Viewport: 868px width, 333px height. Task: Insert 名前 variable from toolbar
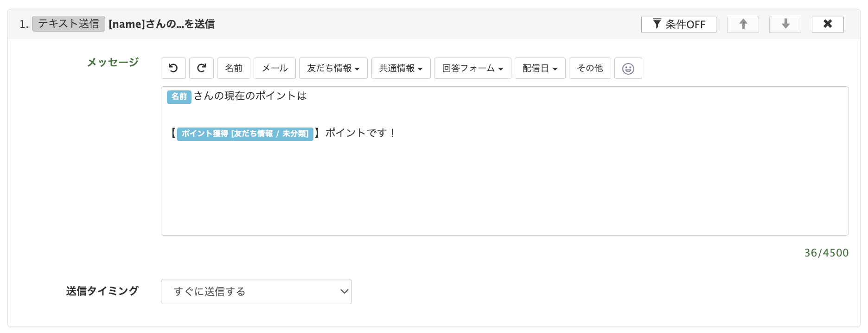point(234,68)
